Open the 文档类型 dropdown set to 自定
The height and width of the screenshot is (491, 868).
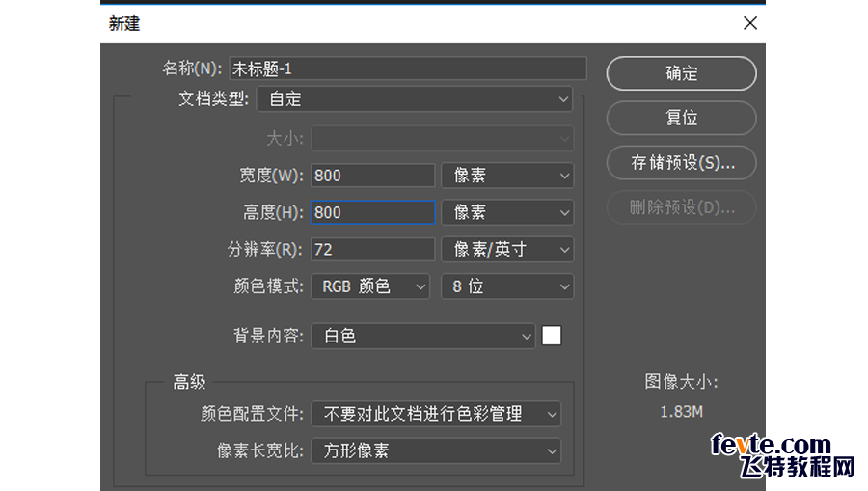[x=414, y=99]
